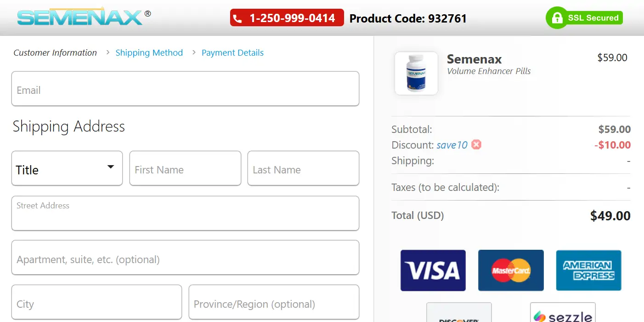Image resolution: width=644 pixels, height=322 pixels.
Task: Click the SSL Secured padlock icon
Action: (x=557, y=17)
